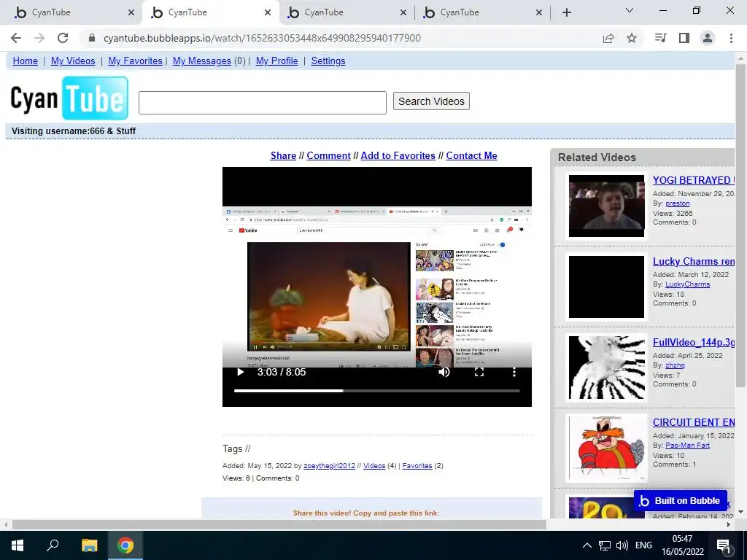747x560 pixels.
Task: Open File Explorer from taskbar
Action: click(89, 545)
